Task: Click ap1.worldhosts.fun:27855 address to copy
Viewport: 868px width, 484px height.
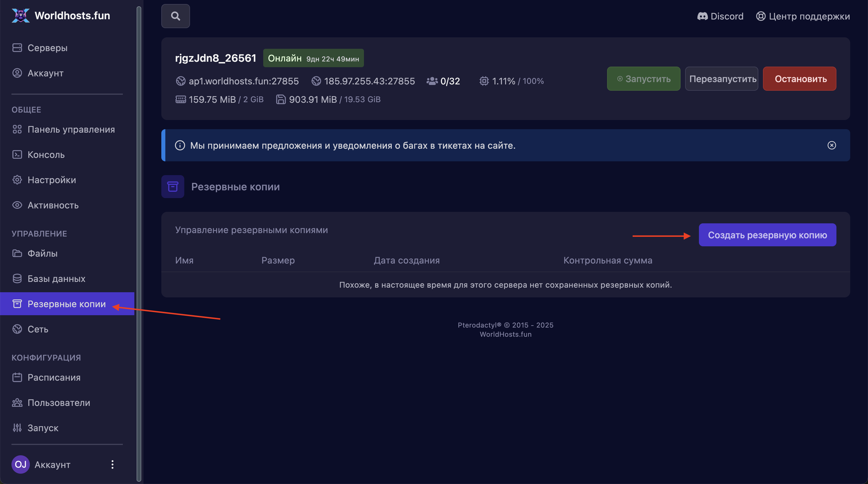Action: 243,81
